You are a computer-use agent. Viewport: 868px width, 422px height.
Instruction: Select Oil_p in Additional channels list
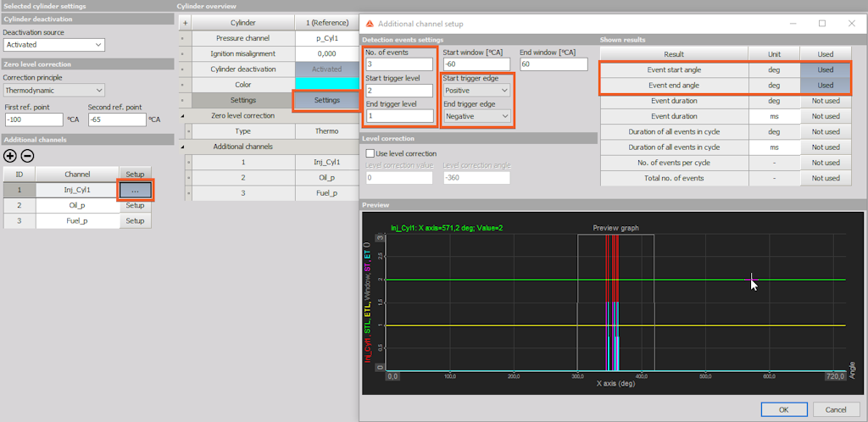77,205
